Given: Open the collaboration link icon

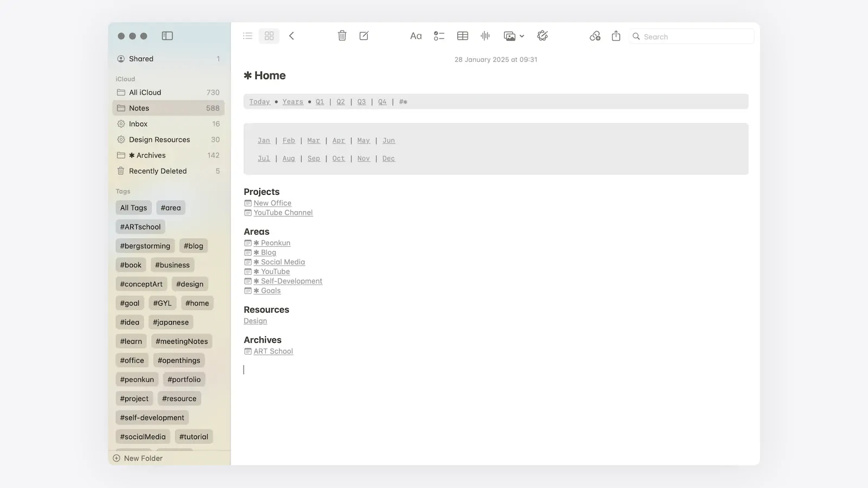Looking at the screenshot, I should (x=595, y=36).
